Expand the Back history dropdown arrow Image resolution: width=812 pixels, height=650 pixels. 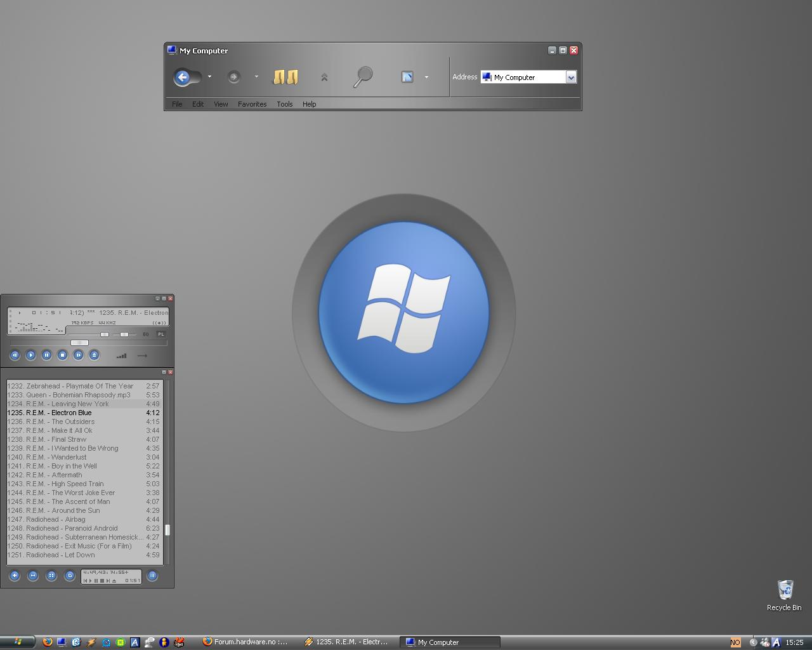click(x=209, y=77)
